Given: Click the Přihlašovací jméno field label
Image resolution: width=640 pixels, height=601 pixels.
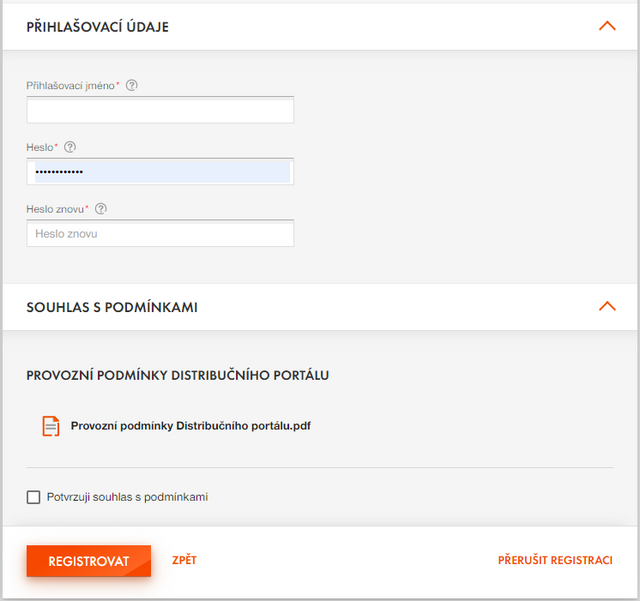Looking at the screenshot, I should point(71,86).
